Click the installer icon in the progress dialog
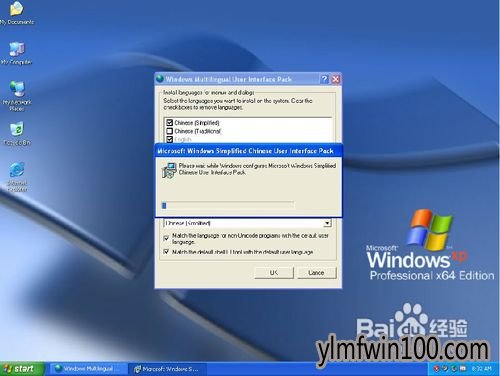 point(169,170)
